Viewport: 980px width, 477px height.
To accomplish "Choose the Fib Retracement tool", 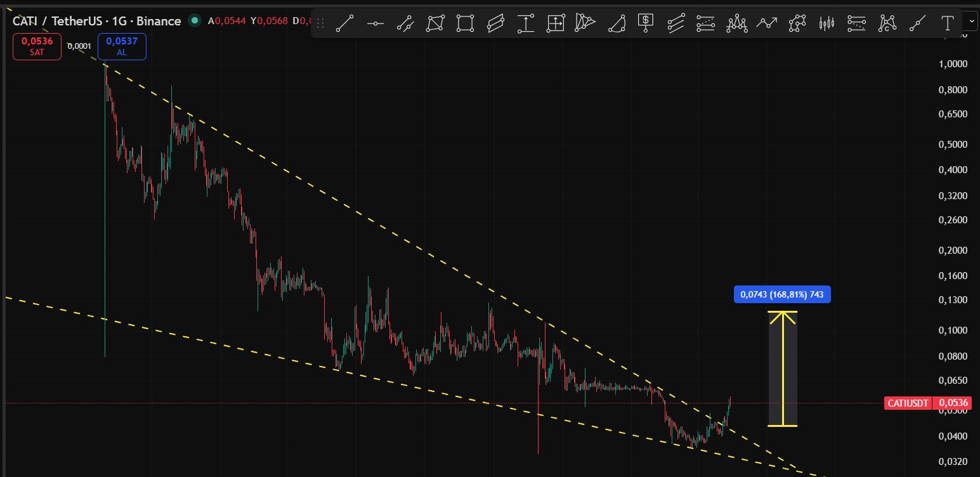I will pyautogui.click(x=706, y=23).
